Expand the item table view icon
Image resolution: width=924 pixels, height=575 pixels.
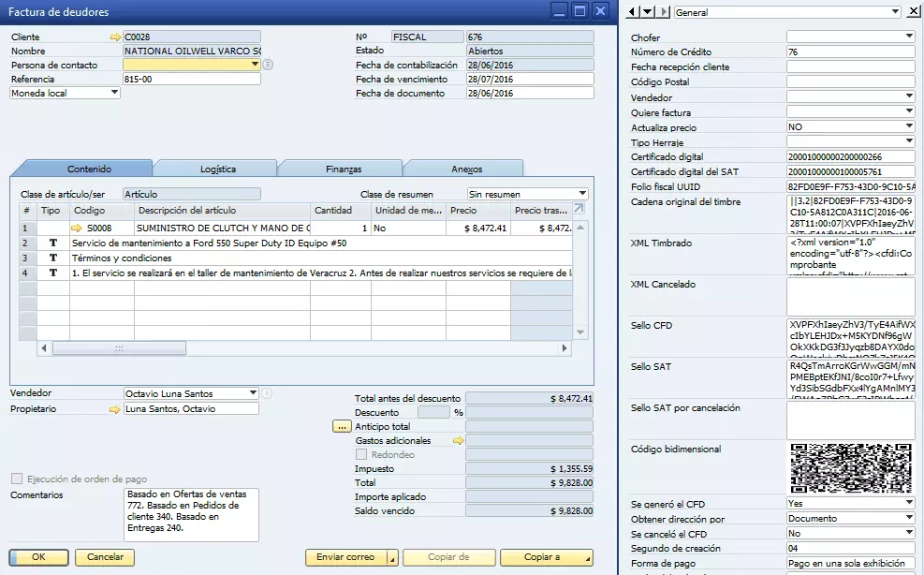click(579, 209)
